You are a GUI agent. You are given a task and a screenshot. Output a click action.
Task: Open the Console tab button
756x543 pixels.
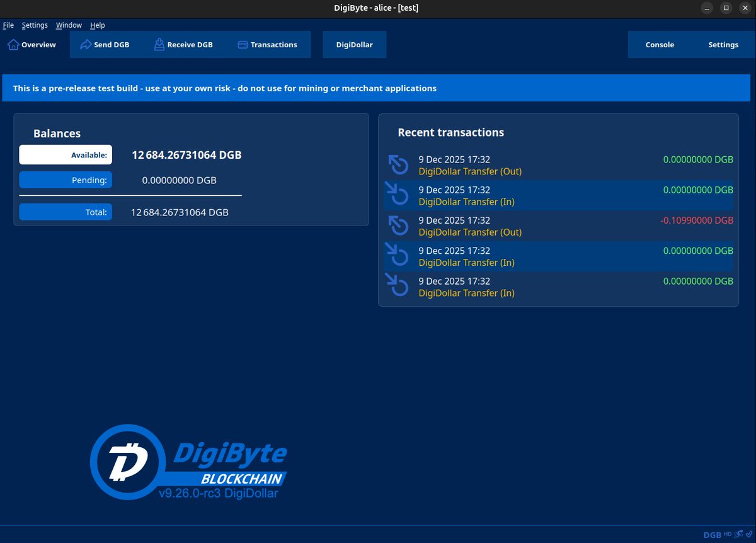point(660,45)
